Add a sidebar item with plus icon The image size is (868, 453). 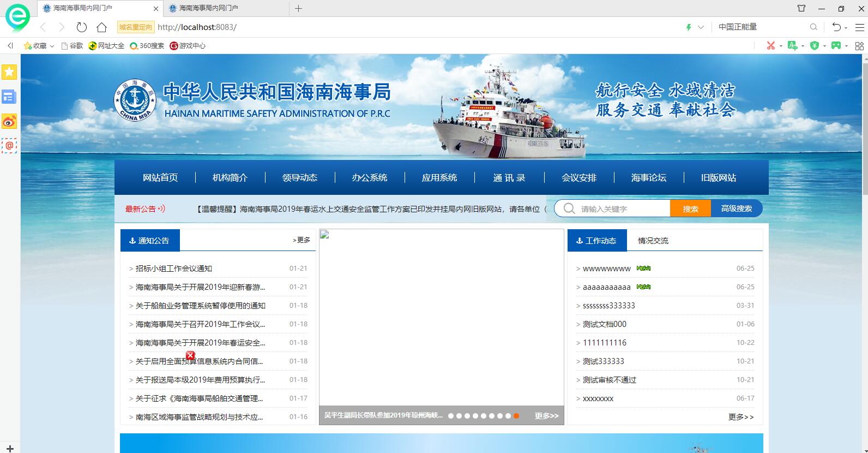[9, 449]
